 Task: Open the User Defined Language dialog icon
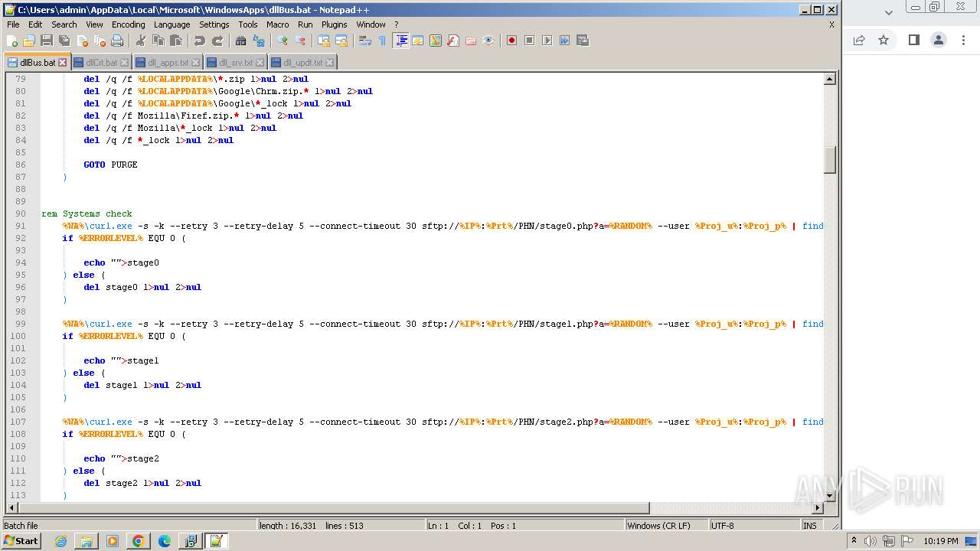click(418, 41)
